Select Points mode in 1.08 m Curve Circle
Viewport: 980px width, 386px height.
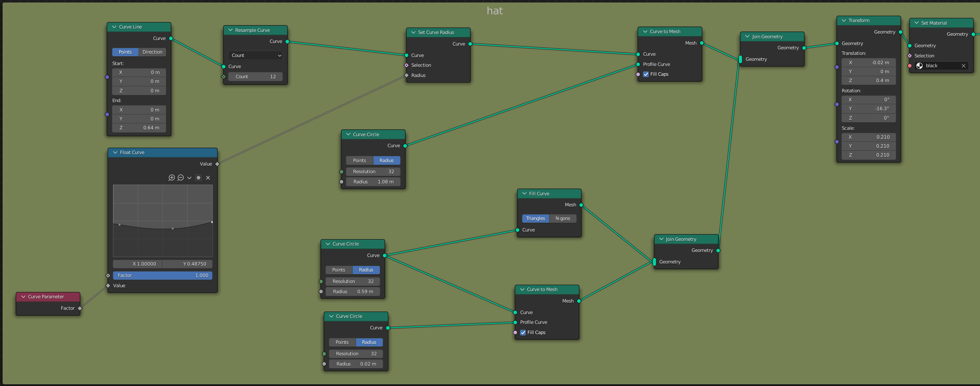click(359, 160)
